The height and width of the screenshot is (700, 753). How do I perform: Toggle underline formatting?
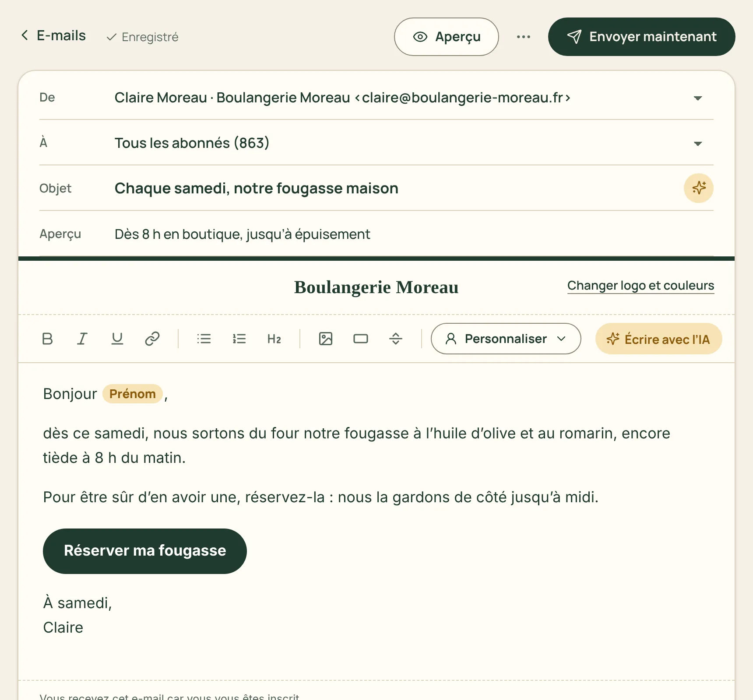pos(117,339)
